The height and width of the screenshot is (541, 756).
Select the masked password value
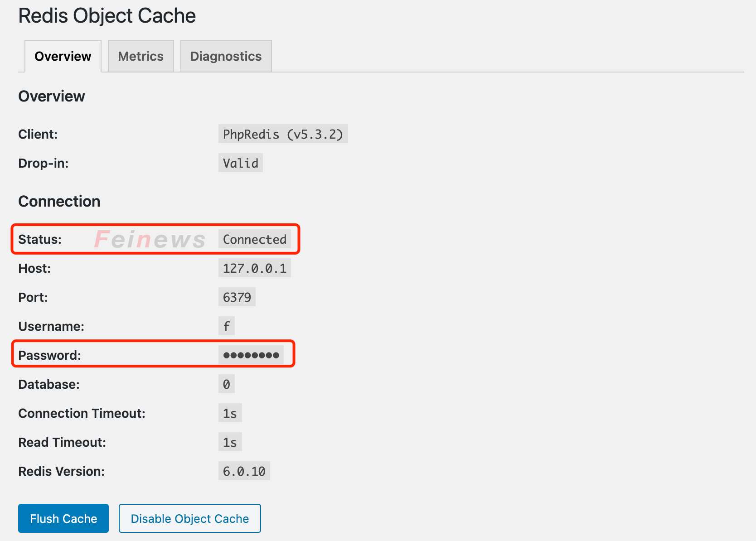point(251,355)
